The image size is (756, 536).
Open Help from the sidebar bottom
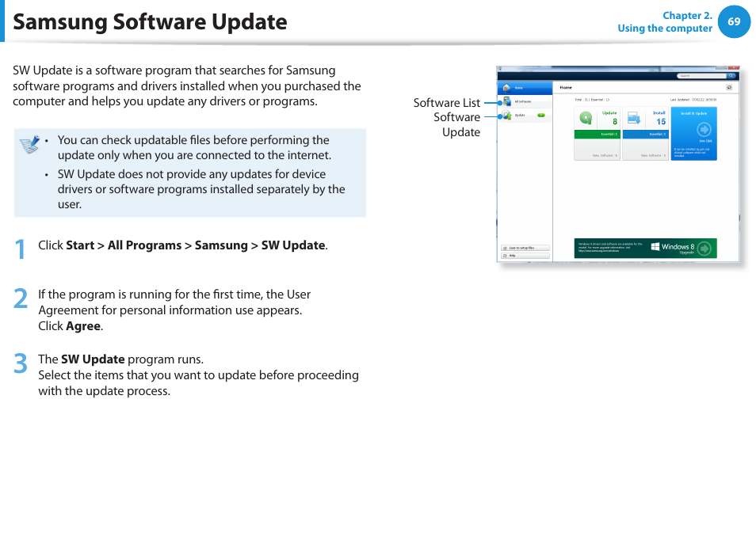[525, 256]
